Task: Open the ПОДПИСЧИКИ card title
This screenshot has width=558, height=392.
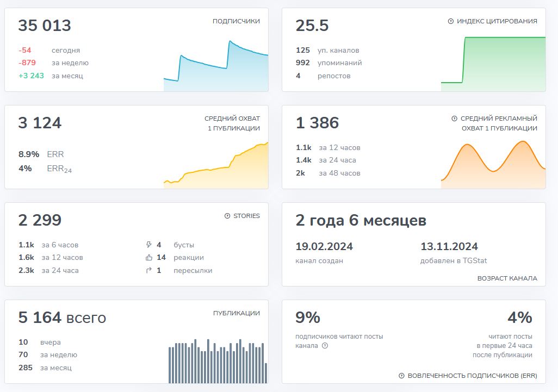Action: [236, 21]
